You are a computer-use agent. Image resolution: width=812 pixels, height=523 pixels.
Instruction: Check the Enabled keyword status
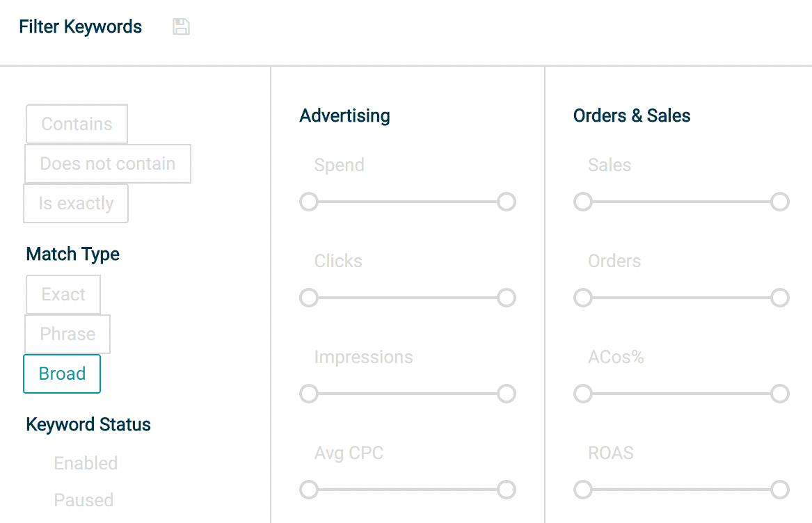click(x=86, y=463)
